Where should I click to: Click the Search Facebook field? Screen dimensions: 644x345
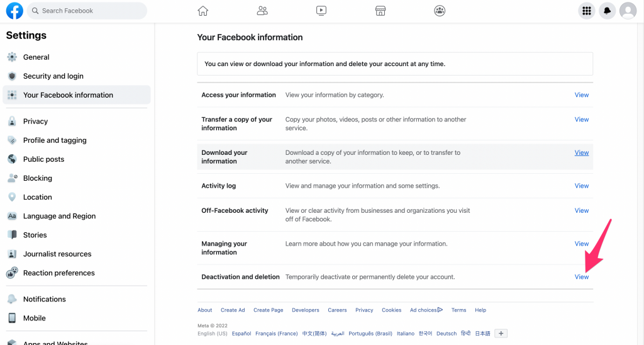[x=88, y=11]
